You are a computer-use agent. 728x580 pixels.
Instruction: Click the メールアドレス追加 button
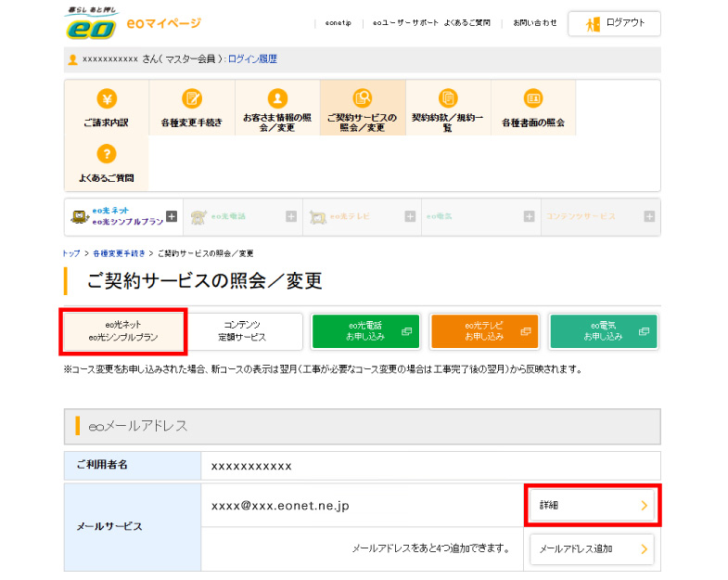click(592, 548)
